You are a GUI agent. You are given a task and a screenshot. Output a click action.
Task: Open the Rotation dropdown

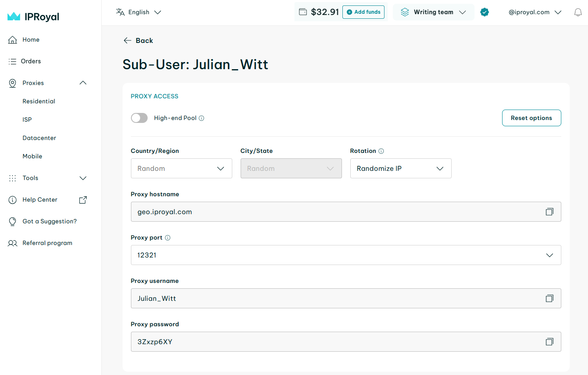click(x=401, y=168)
